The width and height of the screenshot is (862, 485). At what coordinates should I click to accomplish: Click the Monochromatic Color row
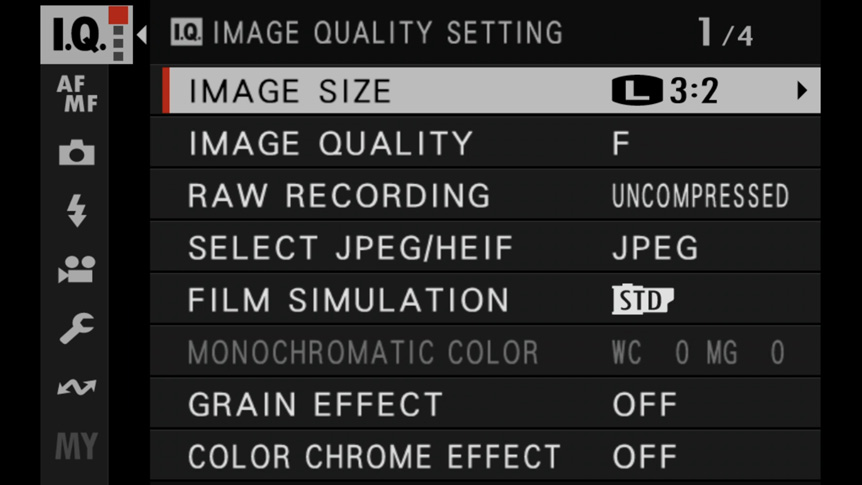(485, 352)
